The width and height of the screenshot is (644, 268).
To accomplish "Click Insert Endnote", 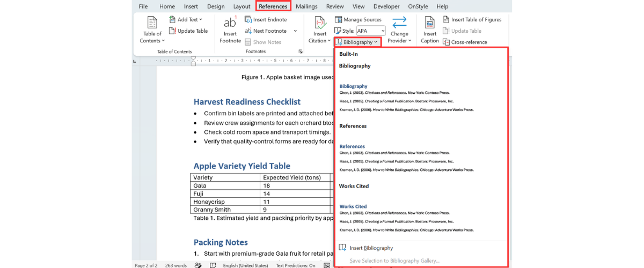I will (x=266, y=19).
